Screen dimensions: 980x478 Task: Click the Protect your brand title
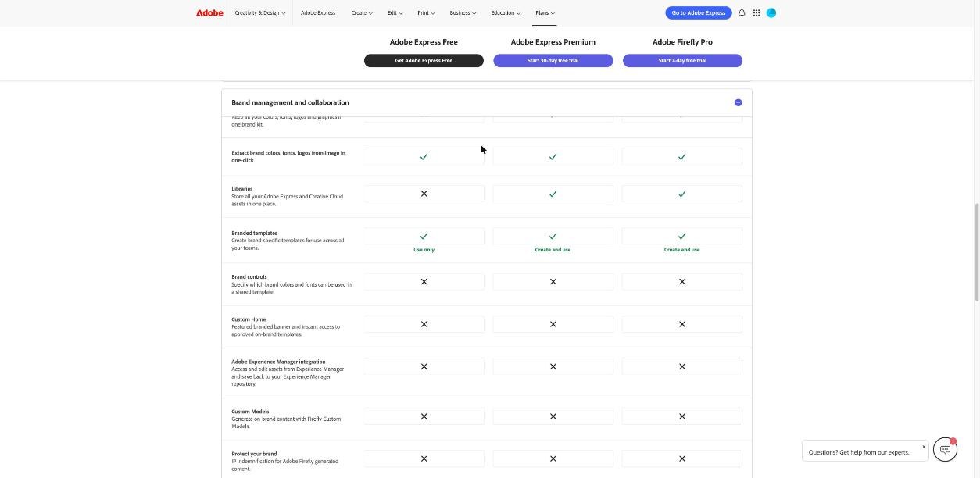pos(254,454)
